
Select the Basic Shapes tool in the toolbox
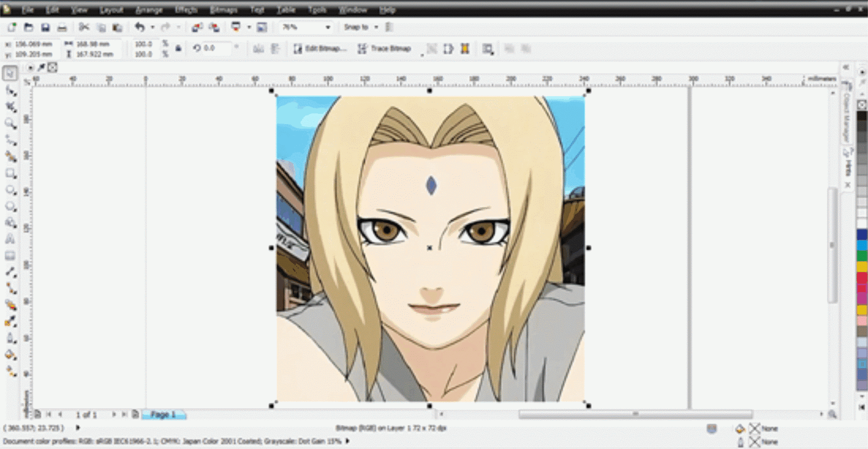tap(10, 223)
